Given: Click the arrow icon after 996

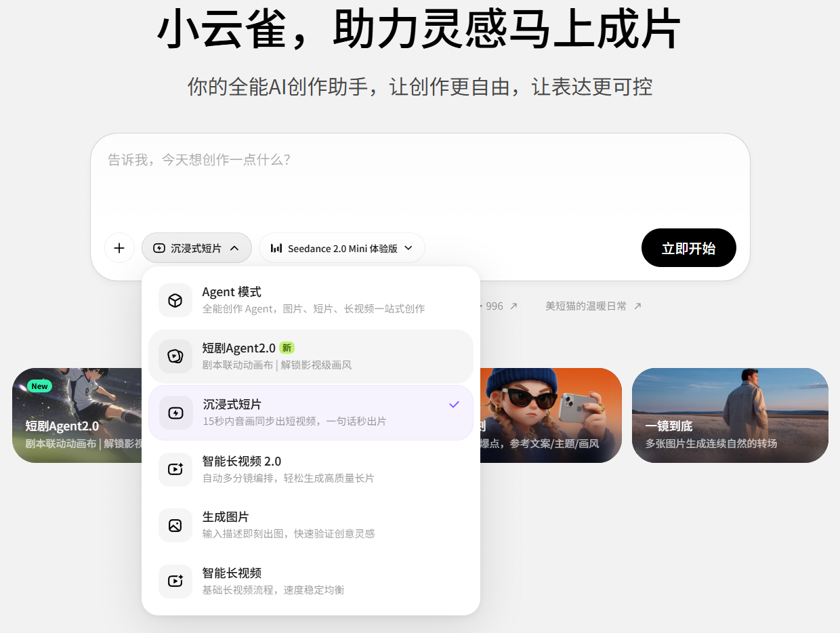Looking at the screenshot, I should pyautogui.click(x=513, y=306).
